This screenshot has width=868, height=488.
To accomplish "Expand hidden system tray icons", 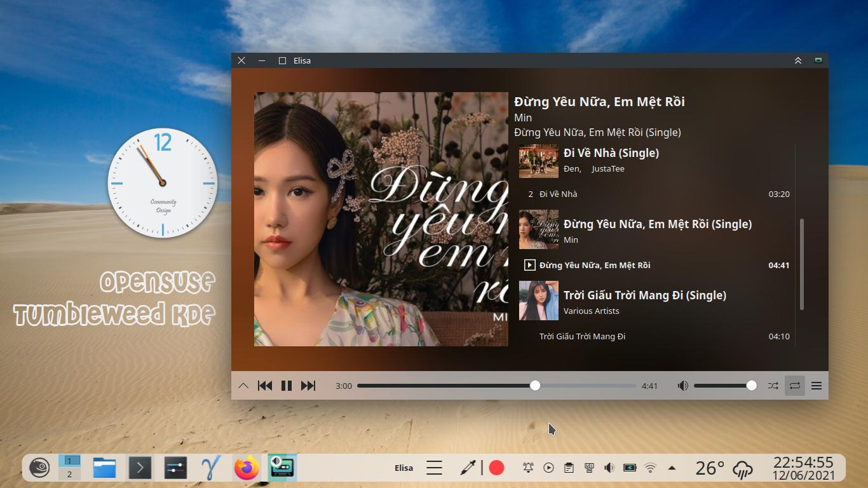I will point(672,468).
